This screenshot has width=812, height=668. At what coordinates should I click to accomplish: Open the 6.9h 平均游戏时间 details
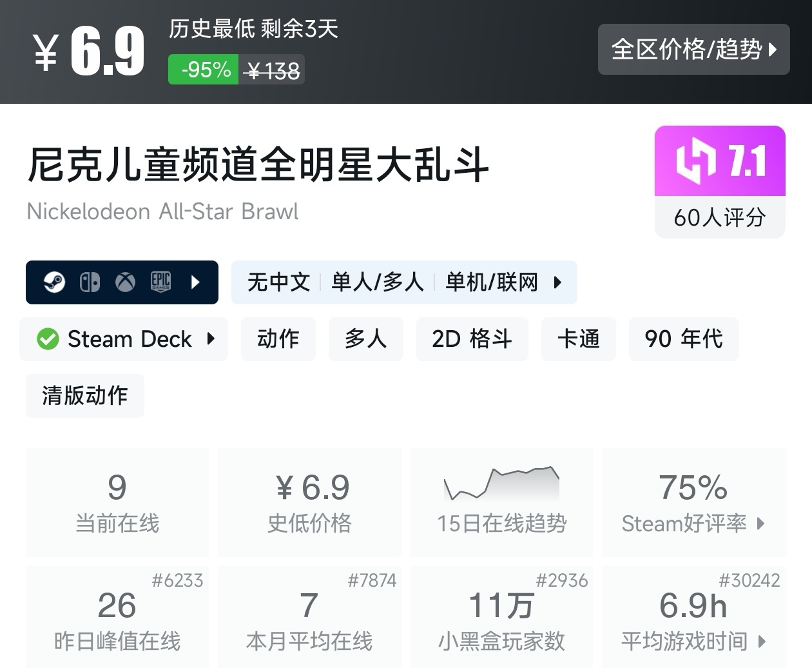coord(693,620)
